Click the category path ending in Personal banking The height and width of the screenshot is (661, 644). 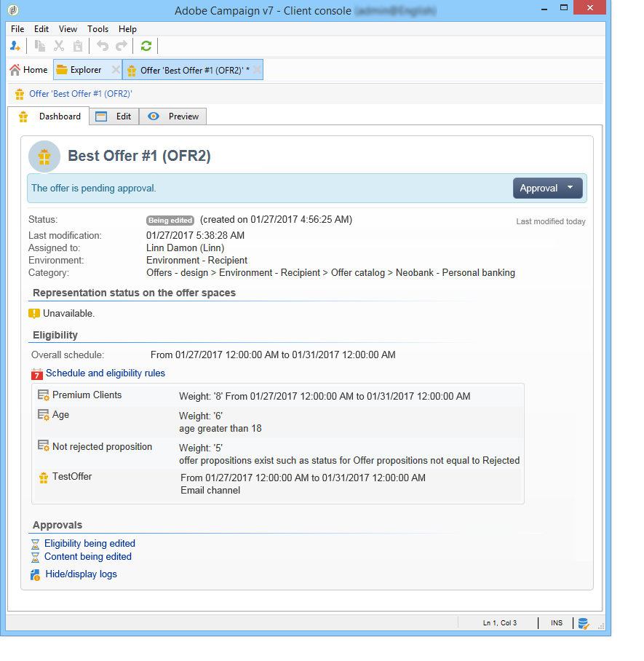tap(330, 273)
